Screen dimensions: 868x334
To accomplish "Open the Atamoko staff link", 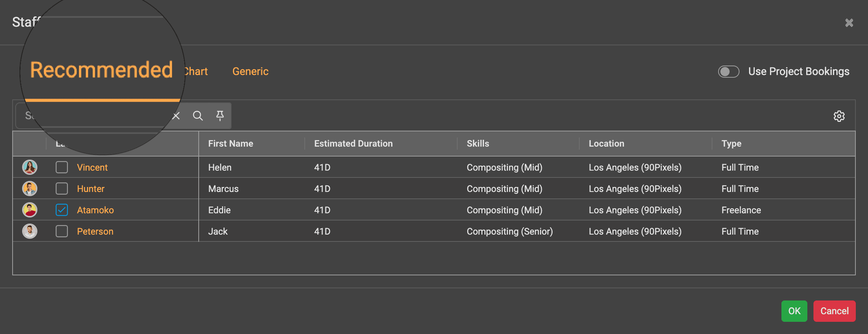I will (x=95, y=210).
